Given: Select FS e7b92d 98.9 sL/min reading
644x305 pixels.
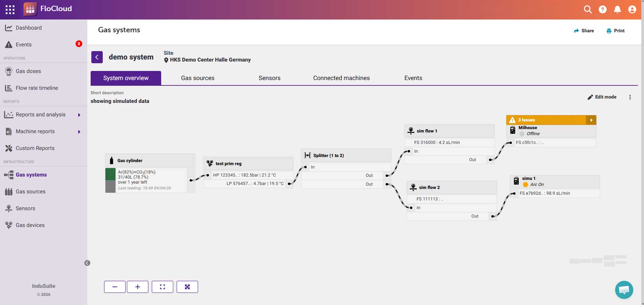Looking at the screenshot, I should click(555, 193).
